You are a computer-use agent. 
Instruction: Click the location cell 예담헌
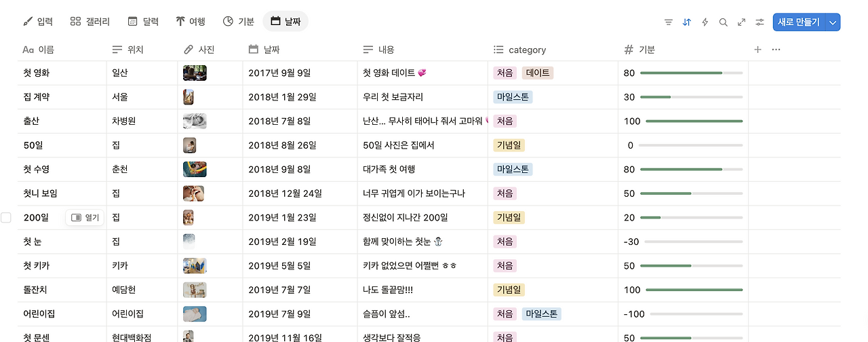[142, 290]
